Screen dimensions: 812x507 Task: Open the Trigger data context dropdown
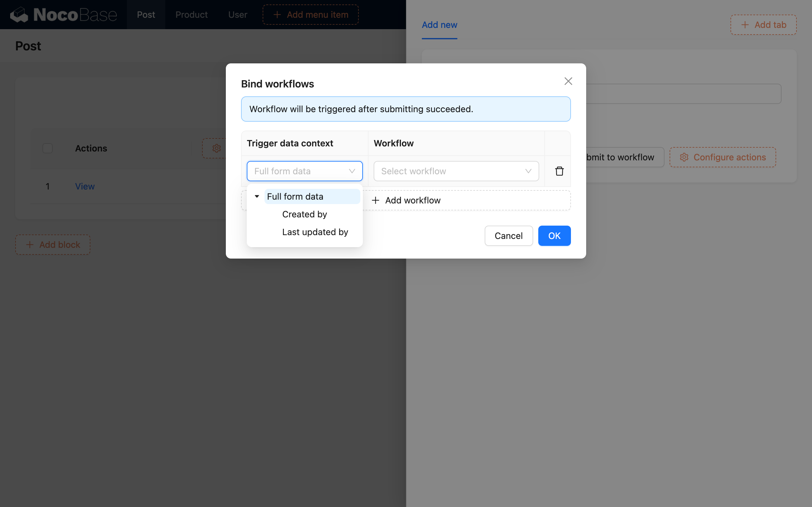[304, 171]
